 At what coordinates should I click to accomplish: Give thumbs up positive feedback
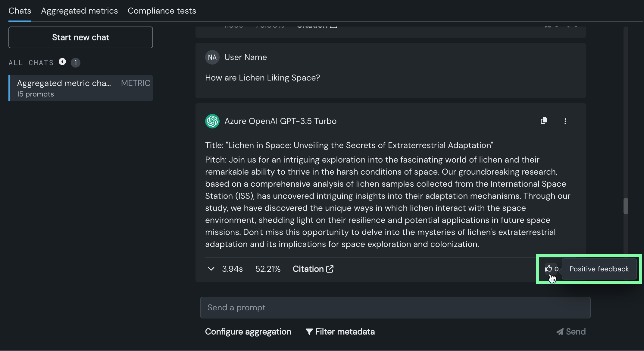549,269
